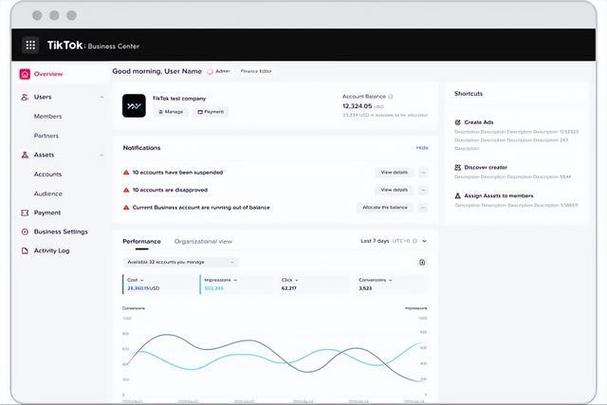View details for suspended accounts
Image resolution: width=607 pixels, height=405 pixels.
tap(394, 172)
